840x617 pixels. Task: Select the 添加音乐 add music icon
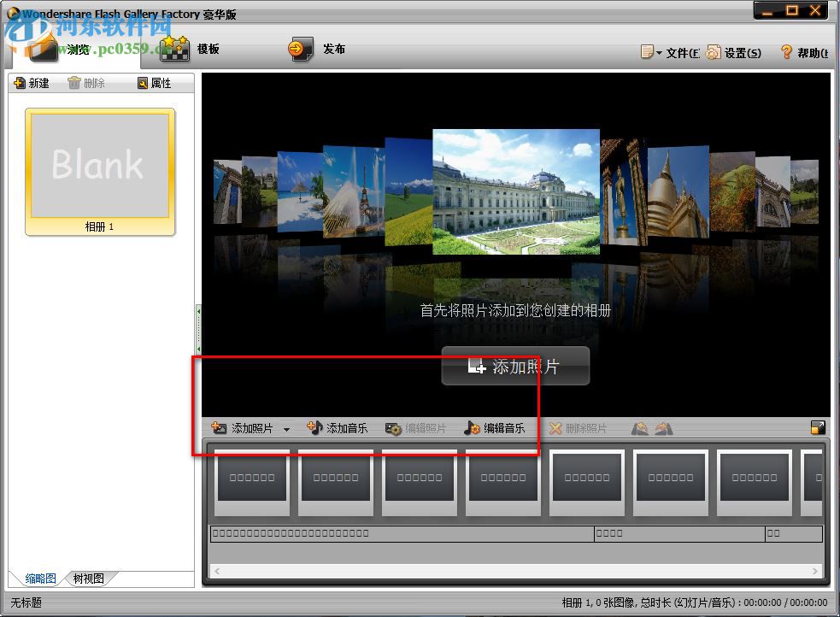(x=313, y=428)
